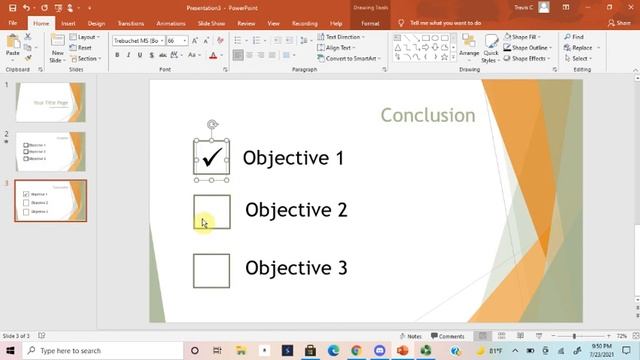Switch to the Transitions tab
Viewport: 640px width, 360px height.
point(131,23)
